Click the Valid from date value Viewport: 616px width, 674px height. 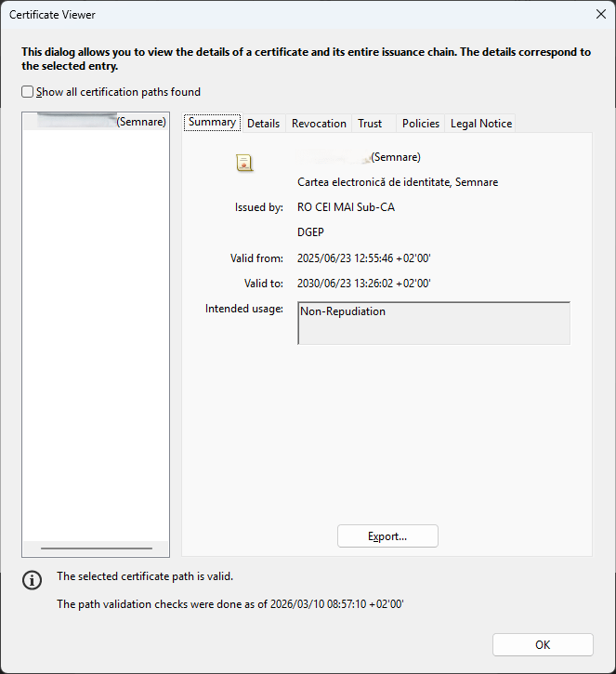tap(364, 258)
